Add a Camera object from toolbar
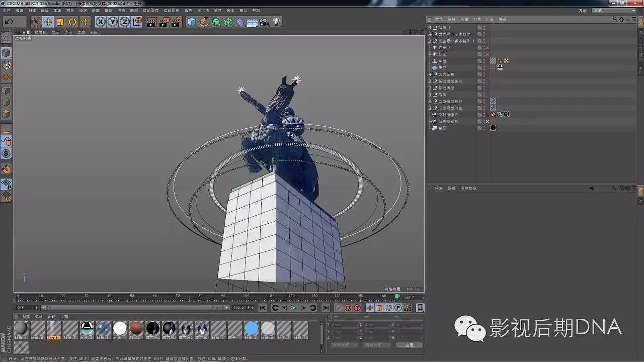Screen dimensions: 644x362 pyautogui.click(x=264, y=22)
